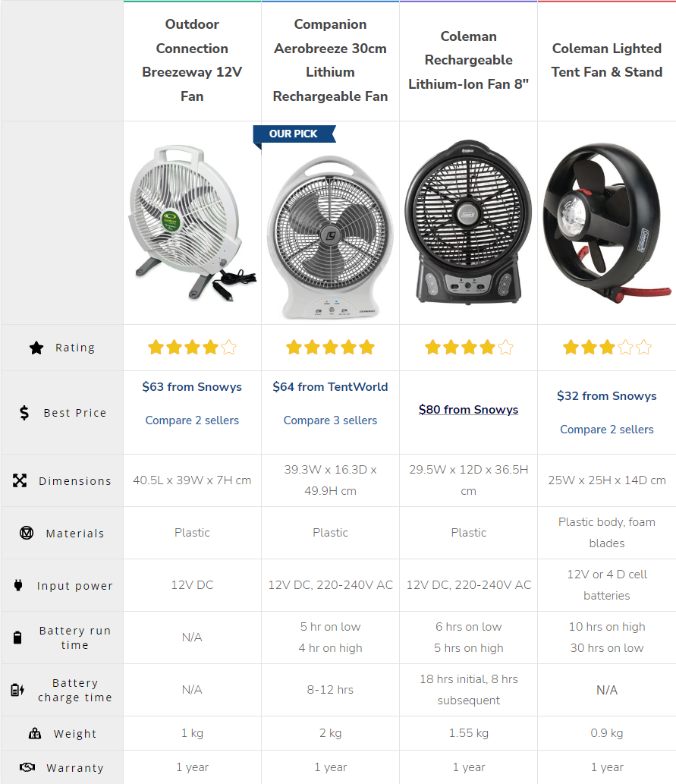Click the Coleman Lighted Tent Fan image

coord(606,220)
